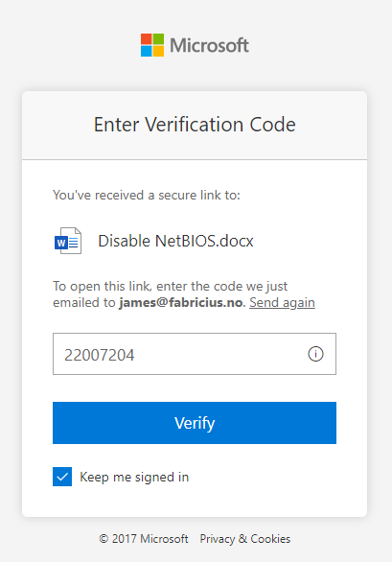The height and width of the screenshot is (562, 392).
Task: Click the red square of the Microsoft logo
Action: pyautogui.click(x=147, y=39)
